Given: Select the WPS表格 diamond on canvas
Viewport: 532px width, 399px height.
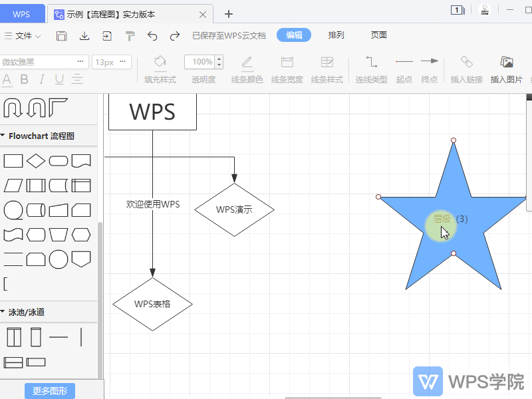Looking at the screenshot, I should (x=152, y=304).
